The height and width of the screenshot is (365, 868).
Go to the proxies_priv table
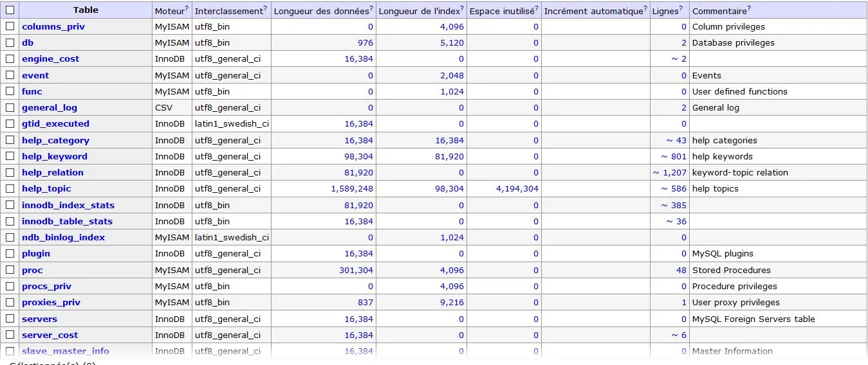(51, 302)
